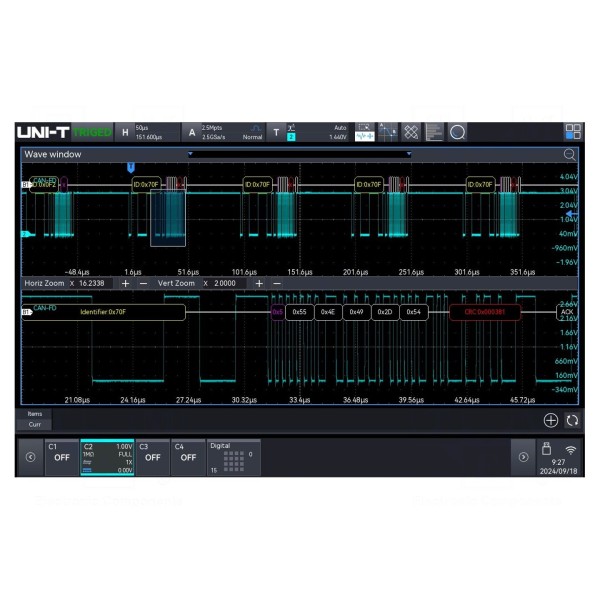Viewport: 600px width, 600px height.
Task: Click the magnifier icon in Wave window
Action: tap(569, 155)
